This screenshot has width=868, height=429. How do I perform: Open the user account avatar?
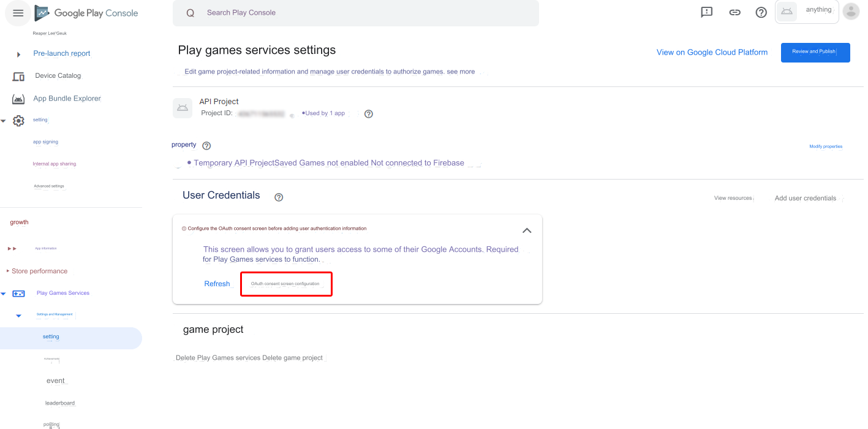[851, 11]
